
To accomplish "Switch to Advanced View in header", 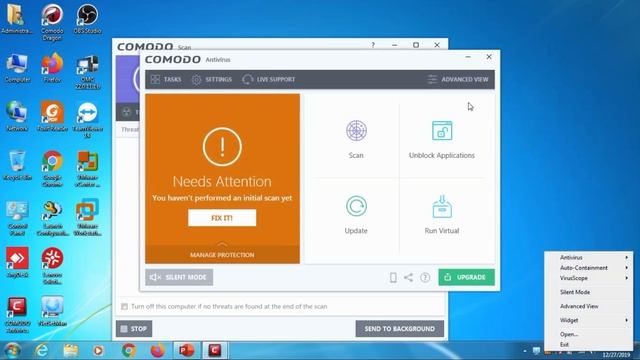I will [x=458, y=80].
